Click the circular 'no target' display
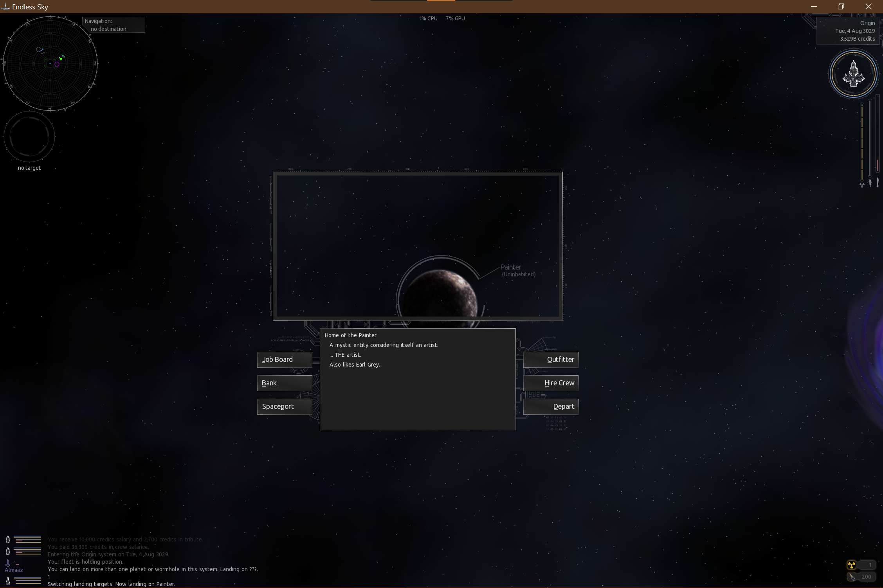The image size is (883, 588). 29,137
